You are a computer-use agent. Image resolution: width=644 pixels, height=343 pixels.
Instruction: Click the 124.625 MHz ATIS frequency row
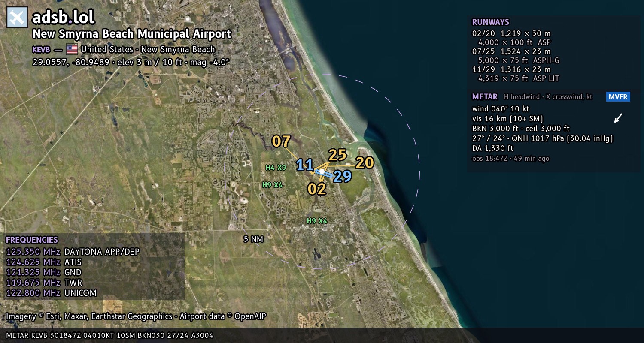(x=44, y=262)
